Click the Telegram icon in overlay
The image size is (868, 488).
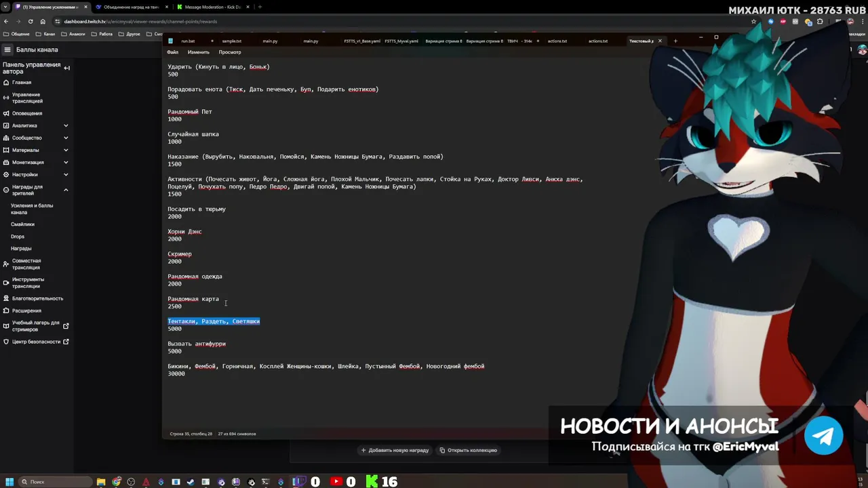pos(824,435)
